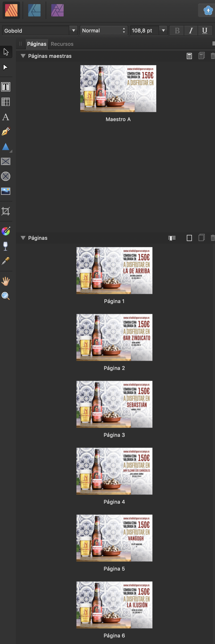
Task: Select the Picture Frame Rectangle tool
Action: click(6, 161)
